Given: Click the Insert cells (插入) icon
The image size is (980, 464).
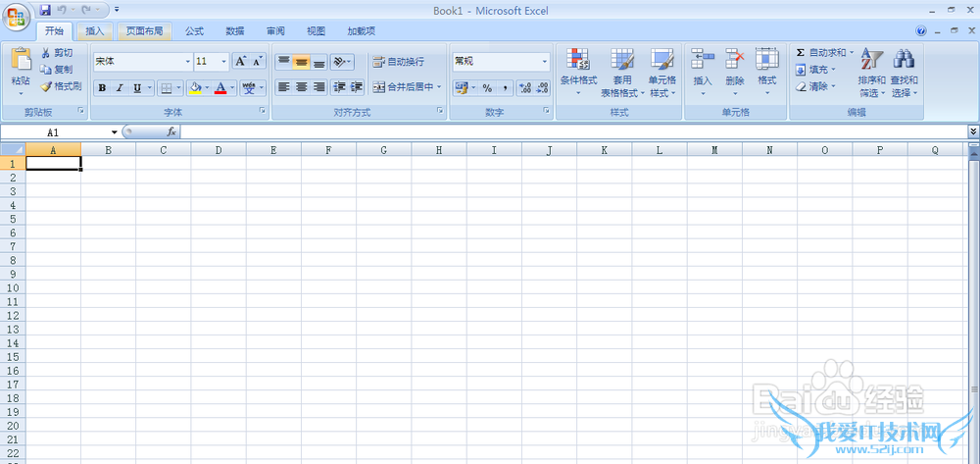Looking at the screenshot, I should pyautogui.click(x=703, y=58).
